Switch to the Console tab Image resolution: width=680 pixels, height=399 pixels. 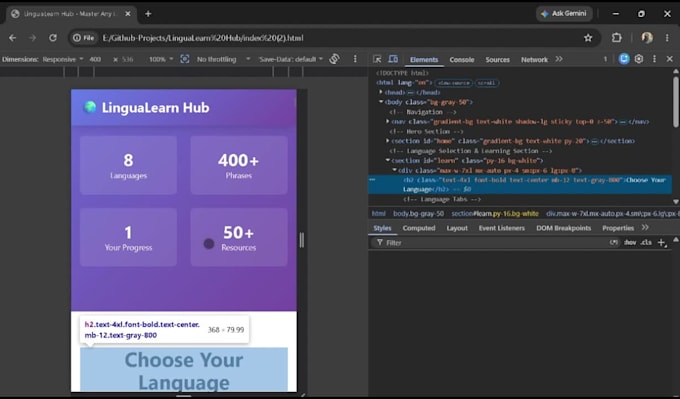click(461, 60)
